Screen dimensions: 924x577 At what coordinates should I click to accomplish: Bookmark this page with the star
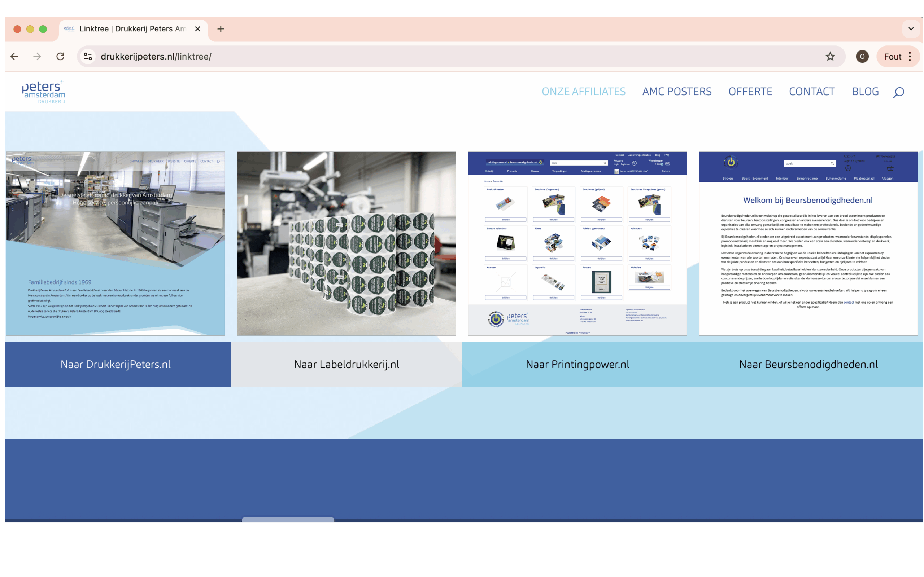point(830,57)
